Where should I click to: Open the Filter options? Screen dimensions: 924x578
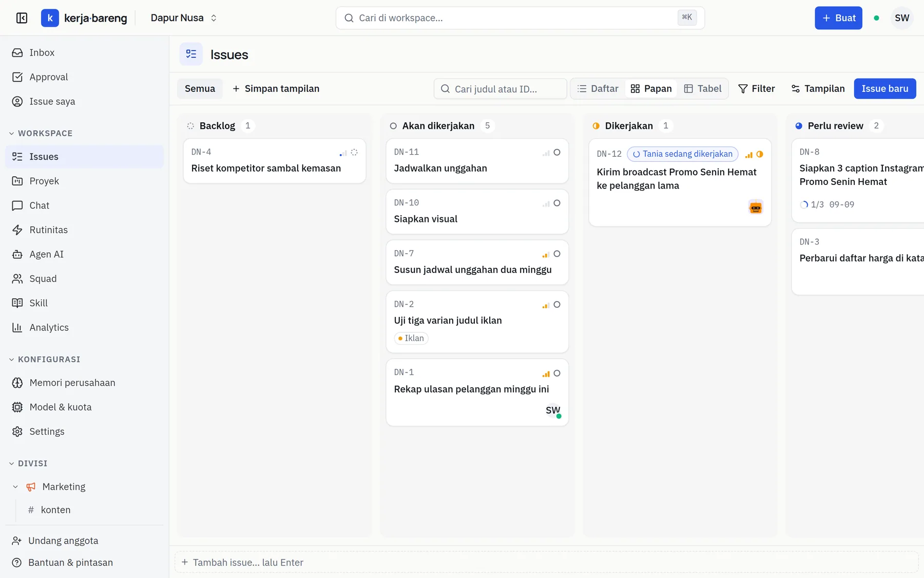pos(757,89)
